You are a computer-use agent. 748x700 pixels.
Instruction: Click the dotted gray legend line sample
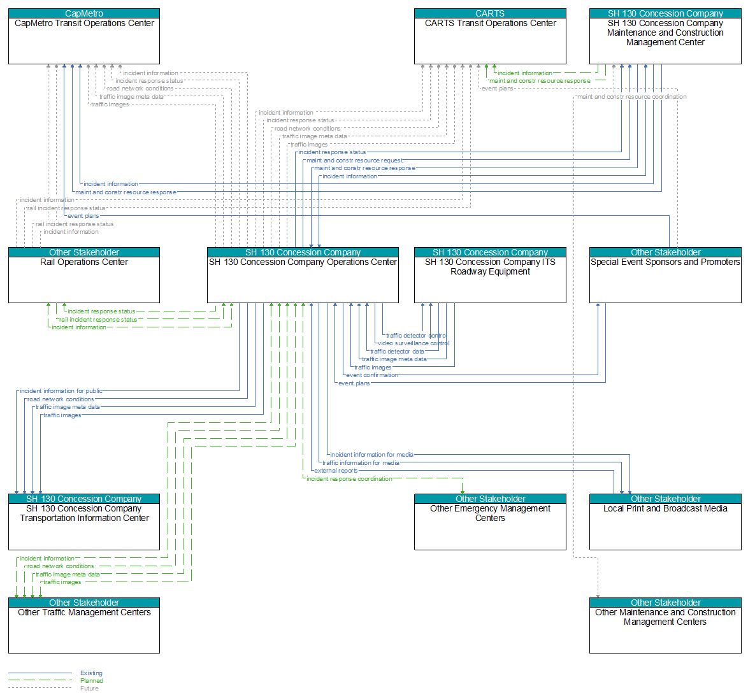40,688
